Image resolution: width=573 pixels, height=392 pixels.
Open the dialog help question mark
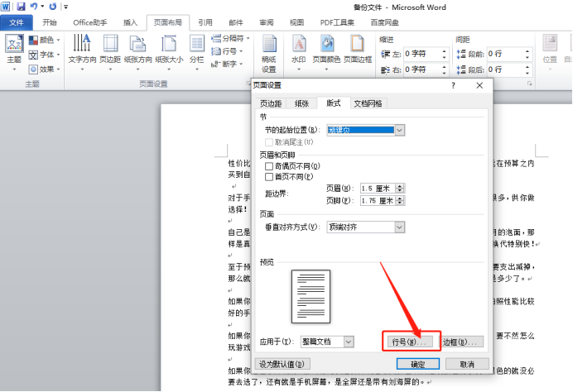click(x=453, y=85)
